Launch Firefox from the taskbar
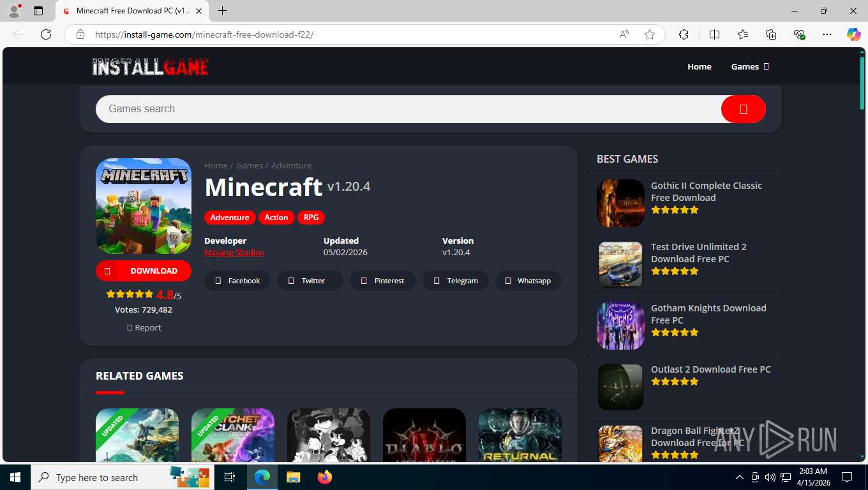This screenshot has width=868, height=490. click(325, 477)
